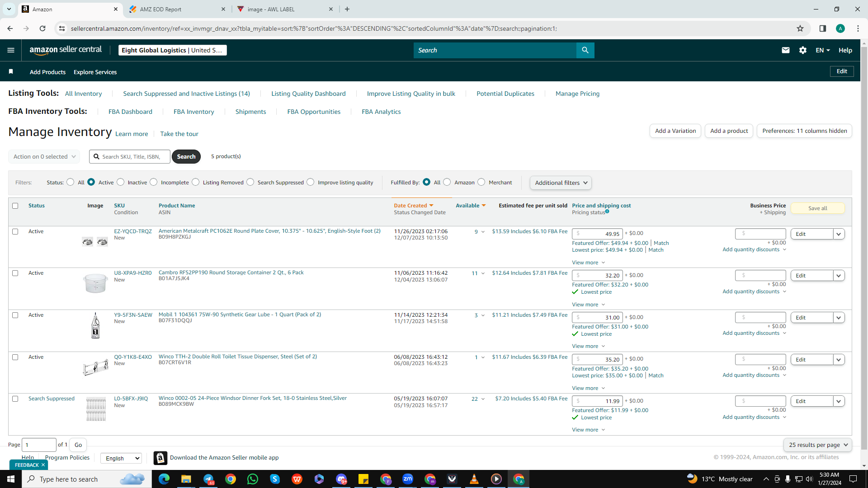Open Additional filters dropdown
868x488 pixels.
(x=561, y=183)
